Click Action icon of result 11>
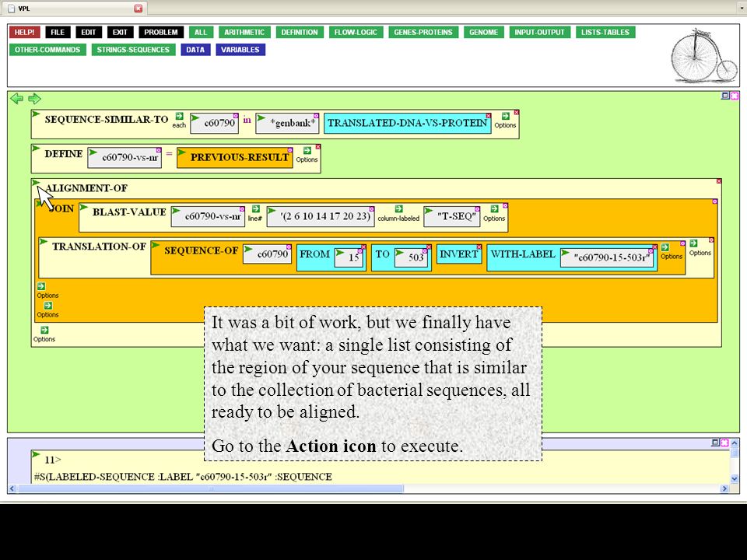Viewport: 747px width, 560px height. tap(37, 455)
